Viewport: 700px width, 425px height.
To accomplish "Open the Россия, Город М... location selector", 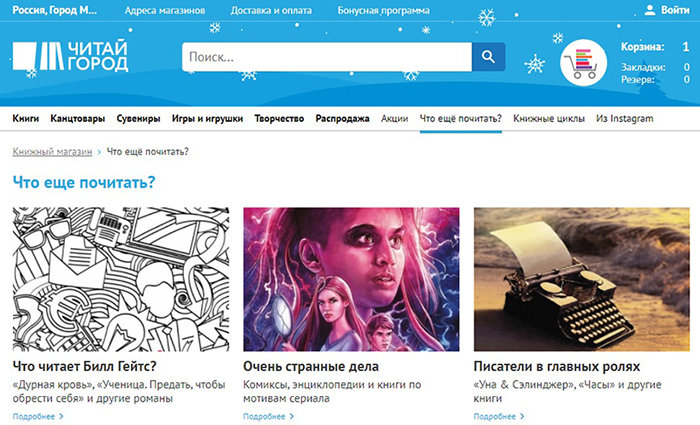I will tap(54, 10).
